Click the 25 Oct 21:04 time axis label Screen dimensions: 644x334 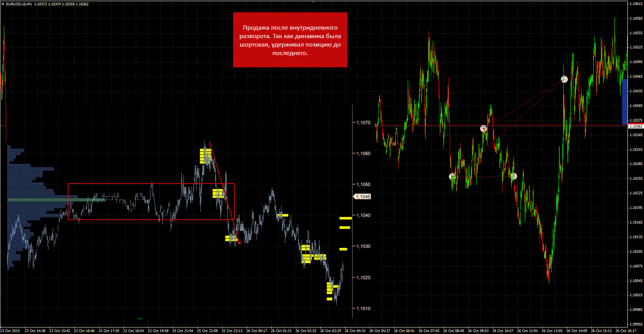coord(183,331)
